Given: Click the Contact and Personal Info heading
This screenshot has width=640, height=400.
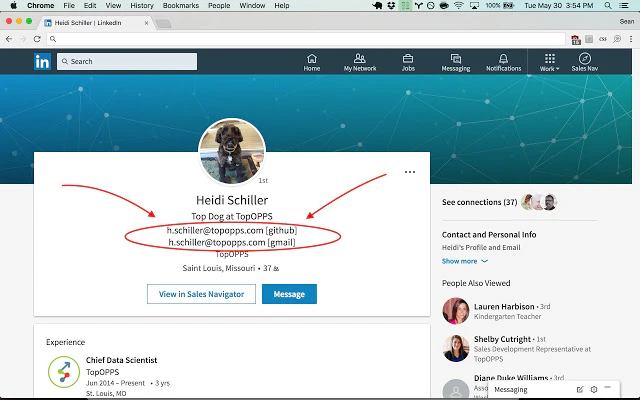Looking at the screenshot, I should click(489, 235).
